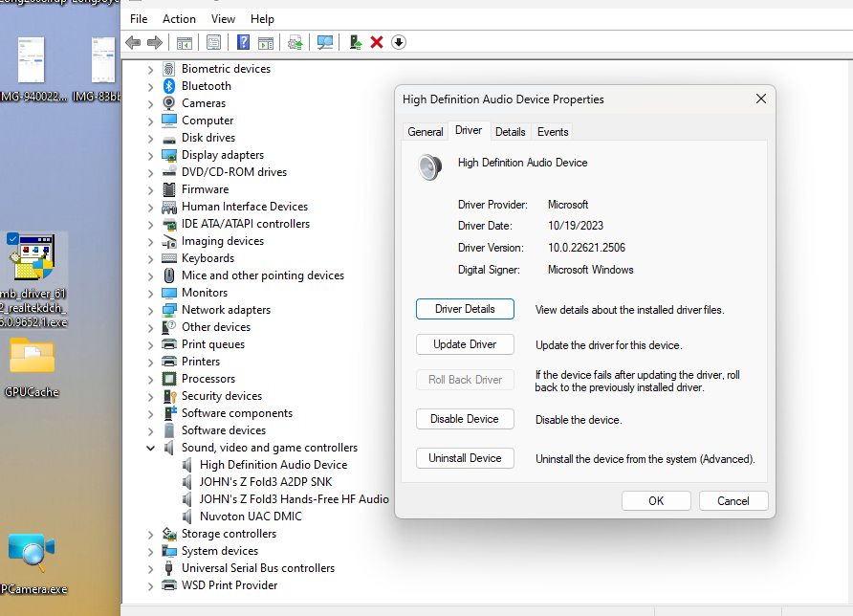853x616 pixels.
Task: Expand the Human Interface Devices node
Action: [151, 208]
